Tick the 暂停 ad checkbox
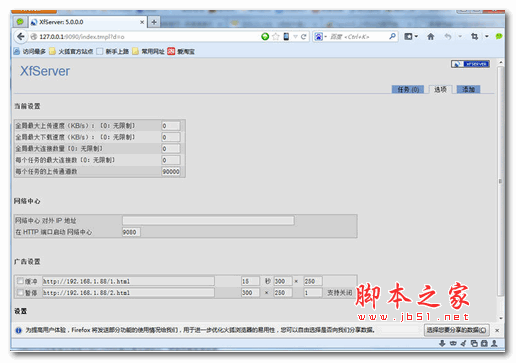This screenshot has width=516, height=363. coord(20,292)
